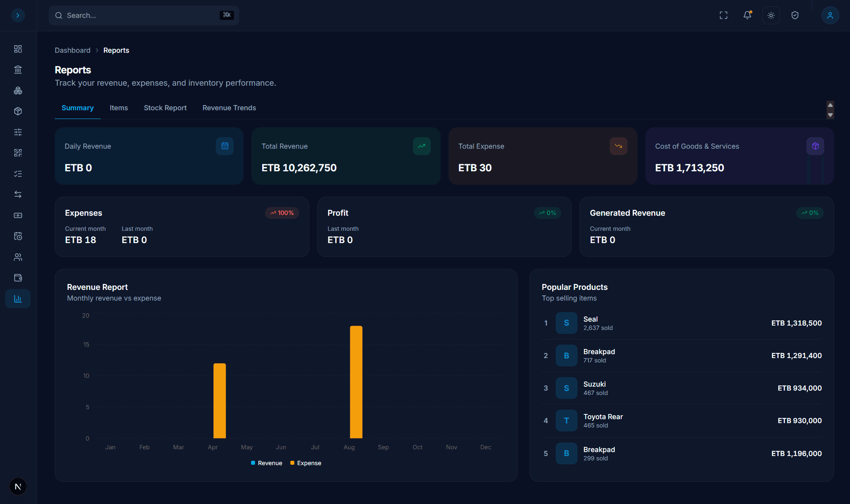Open the transfer arrows icon in sidebar
This screenshot has height=504, width=850.
click(18, 194)
